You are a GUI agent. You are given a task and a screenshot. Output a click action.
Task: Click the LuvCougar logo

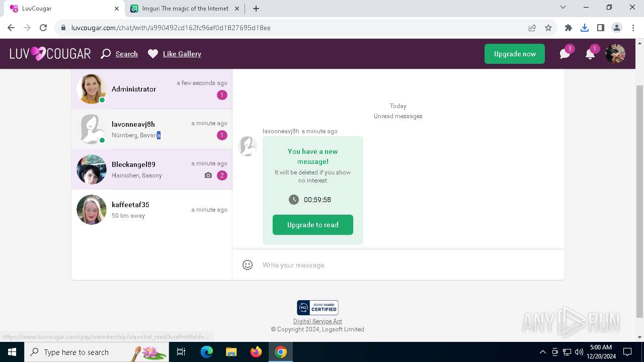[50, 54]
